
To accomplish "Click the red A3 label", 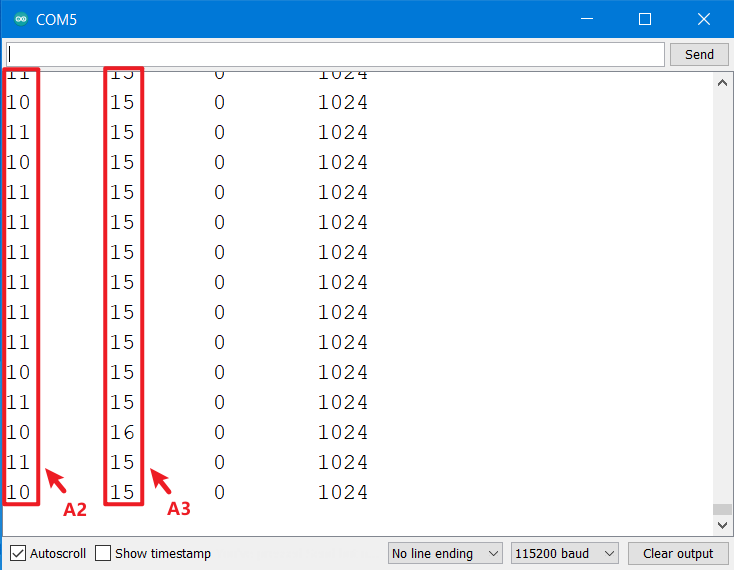I will (179, 509).
